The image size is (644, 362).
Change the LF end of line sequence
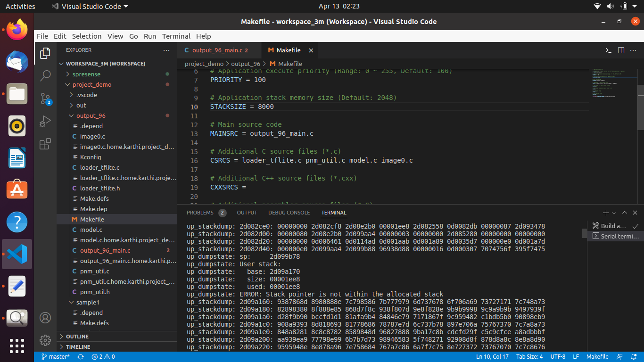[576, 357]
